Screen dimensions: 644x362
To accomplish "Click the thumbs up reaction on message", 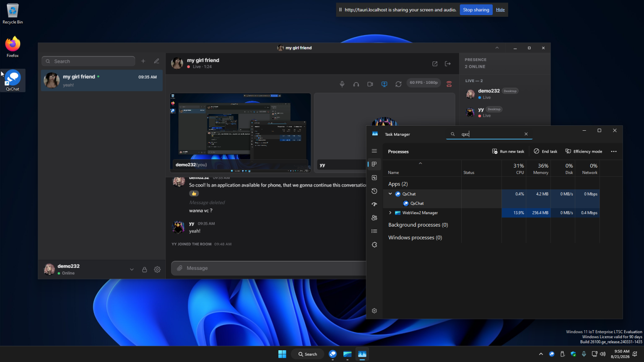I will pos(194,194).
